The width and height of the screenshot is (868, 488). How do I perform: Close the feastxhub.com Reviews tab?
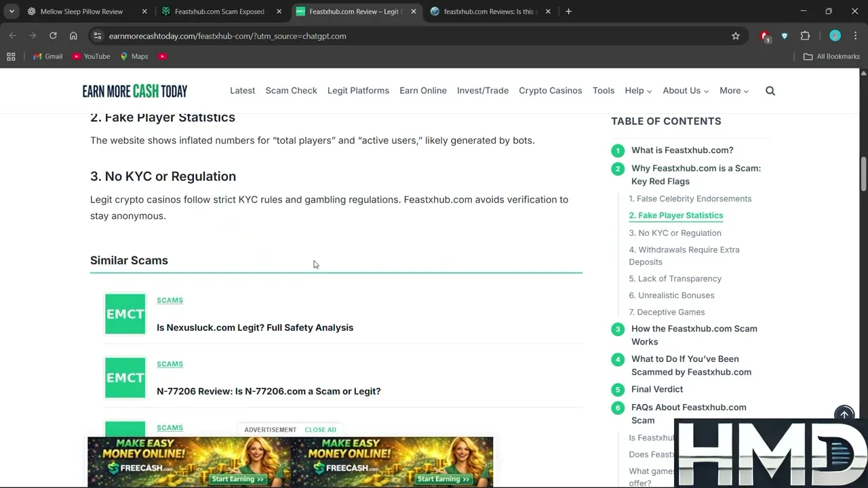click(548, 12)
